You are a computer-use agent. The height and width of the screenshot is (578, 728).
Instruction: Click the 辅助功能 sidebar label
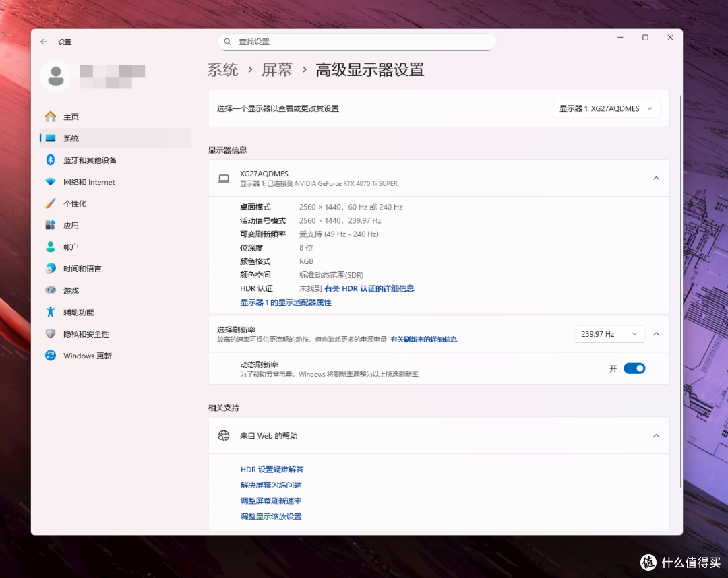coord(78,312)
